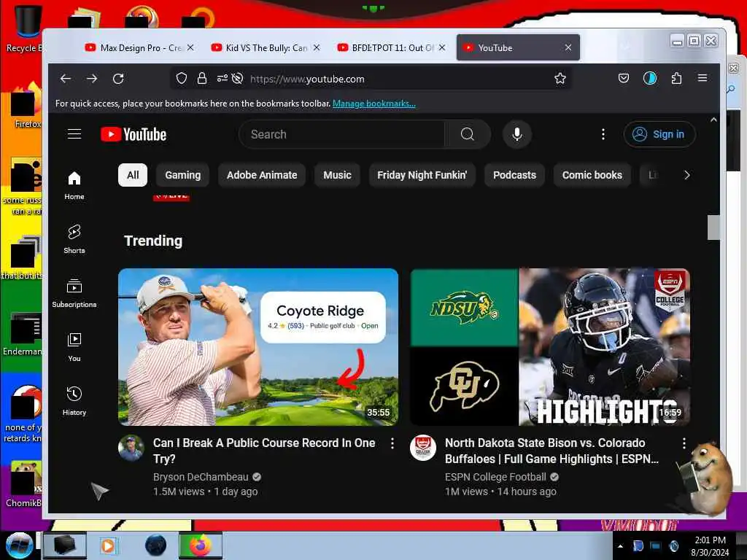Select the Podcasts category chip

pos(514,175)
